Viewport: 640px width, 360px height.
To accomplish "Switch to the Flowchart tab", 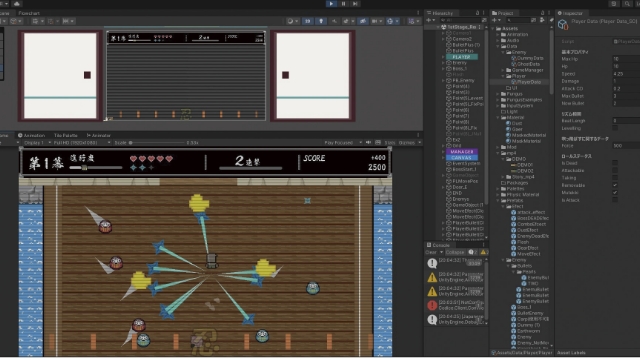I will [29, 13].
